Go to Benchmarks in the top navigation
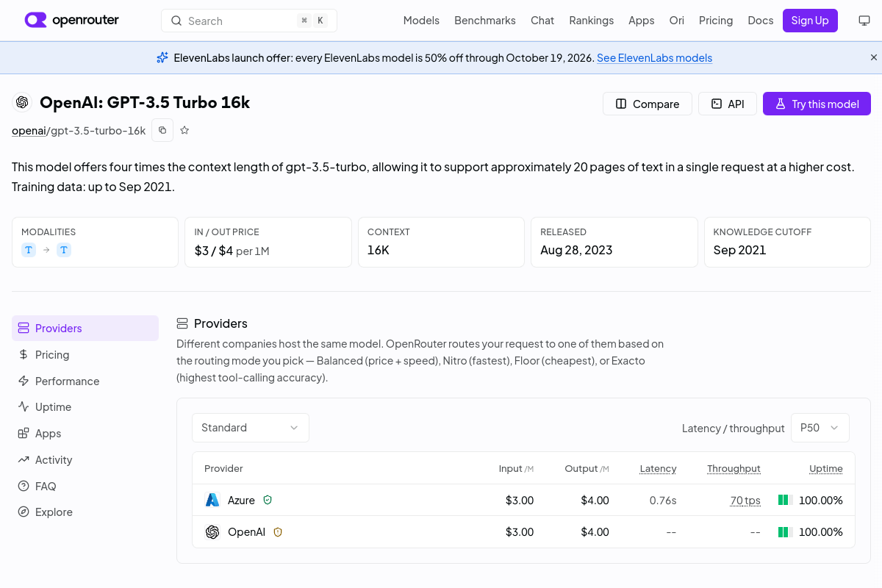The height and width of the screenshot is (588, 882). [485, 21]
